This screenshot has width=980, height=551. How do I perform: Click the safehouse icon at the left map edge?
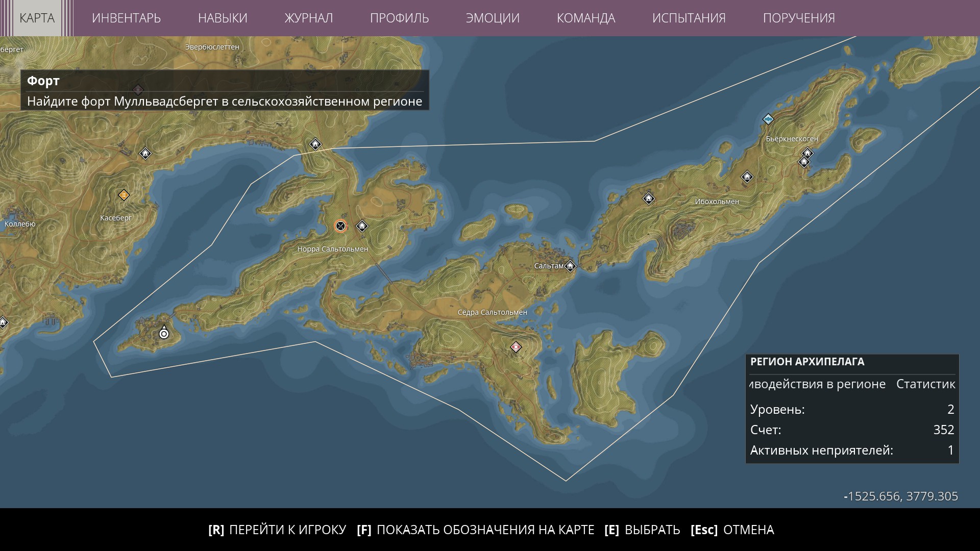(x=3, y=322)
